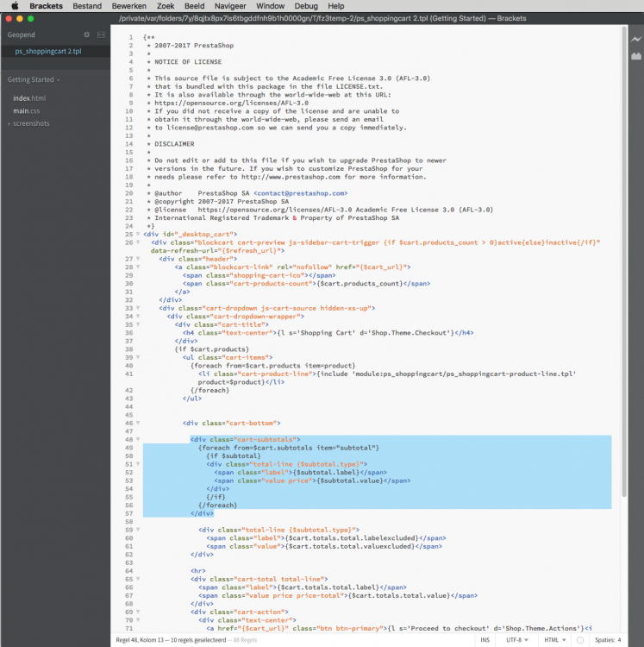644x647 pixels.
Task: Expand the screenshots folder
Action: point(9,123)
